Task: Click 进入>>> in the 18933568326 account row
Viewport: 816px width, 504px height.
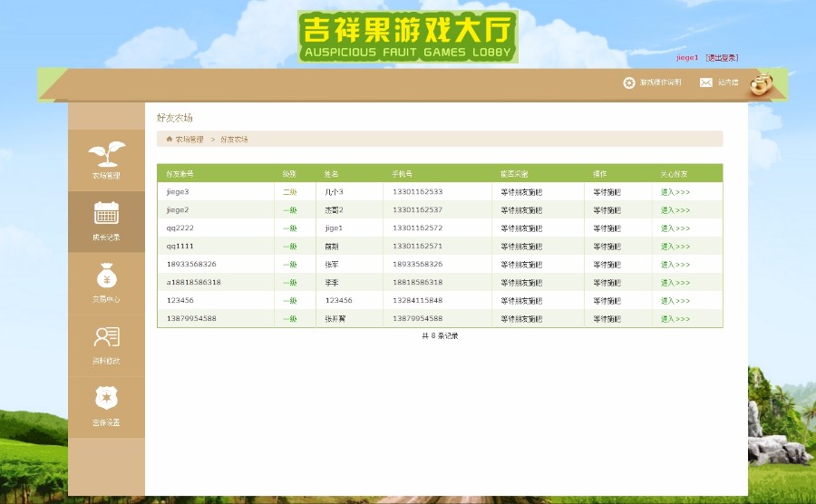Action: 675,265
